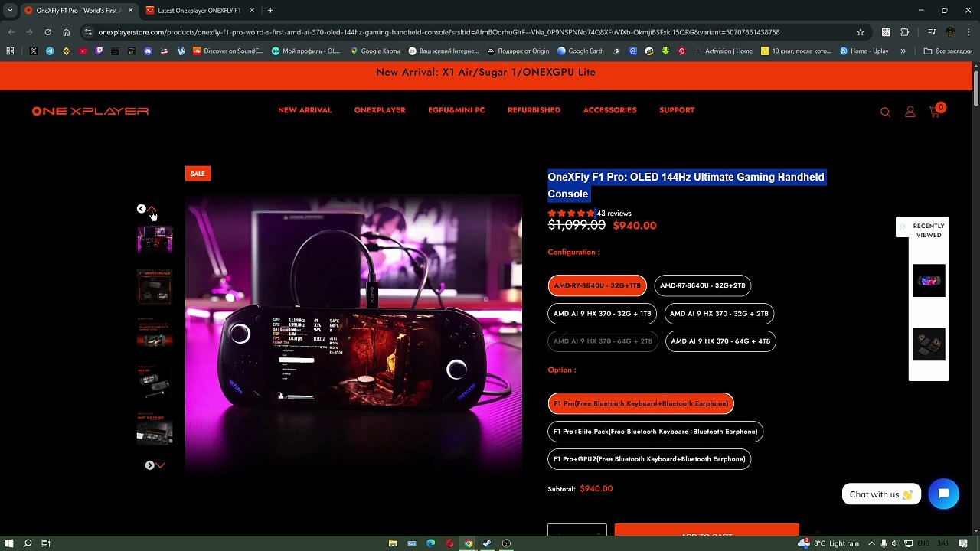This screenshot has height=551, width=980.
Task: Open the ACCESSORIES menu
Action: coord(609,110)
